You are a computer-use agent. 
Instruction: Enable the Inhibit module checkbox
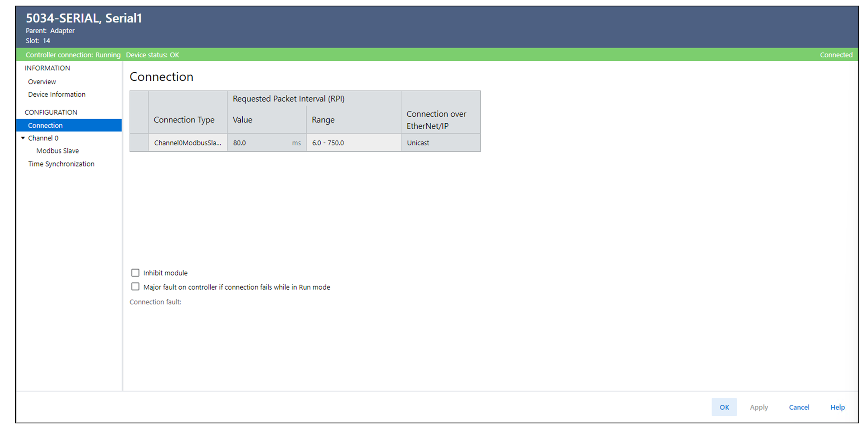(135, 273)
